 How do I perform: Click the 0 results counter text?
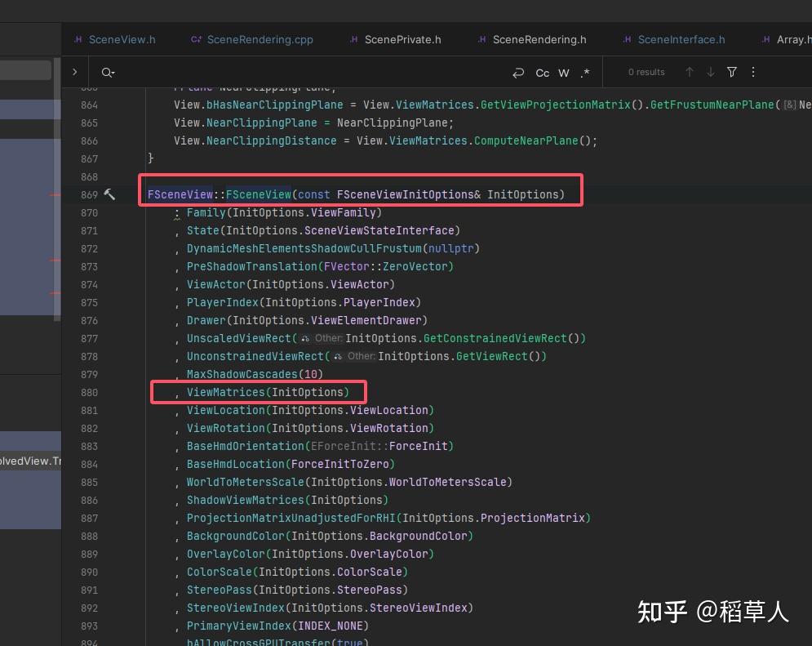click(646, 72)
